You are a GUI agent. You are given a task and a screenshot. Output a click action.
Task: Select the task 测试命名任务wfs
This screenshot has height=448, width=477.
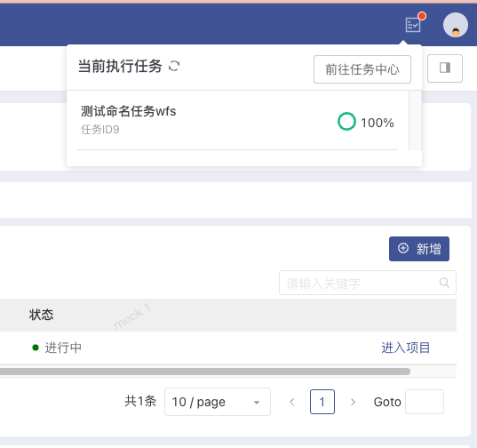point(128,111)
